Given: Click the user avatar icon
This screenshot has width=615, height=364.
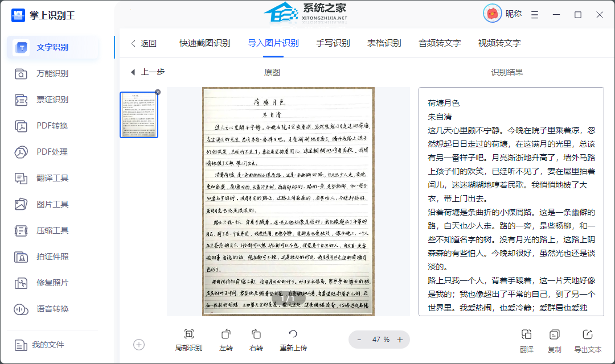Looking at the screenshot, I should 492,14.
